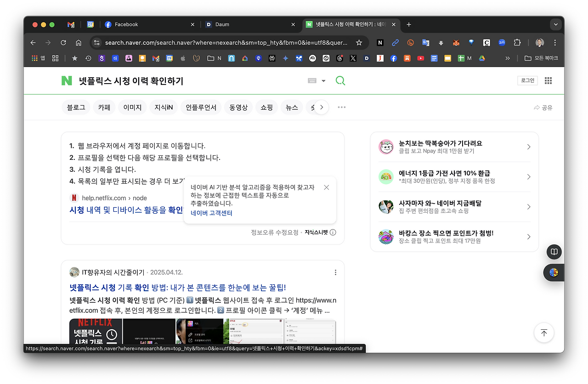Click the Naver logo icon
Viewport: 588px width, 384px height.
point(67,81)
